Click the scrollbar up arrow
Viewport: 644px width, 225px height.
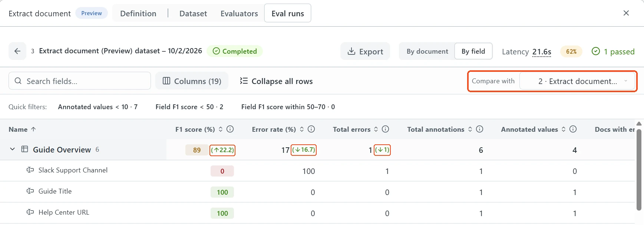639,124
